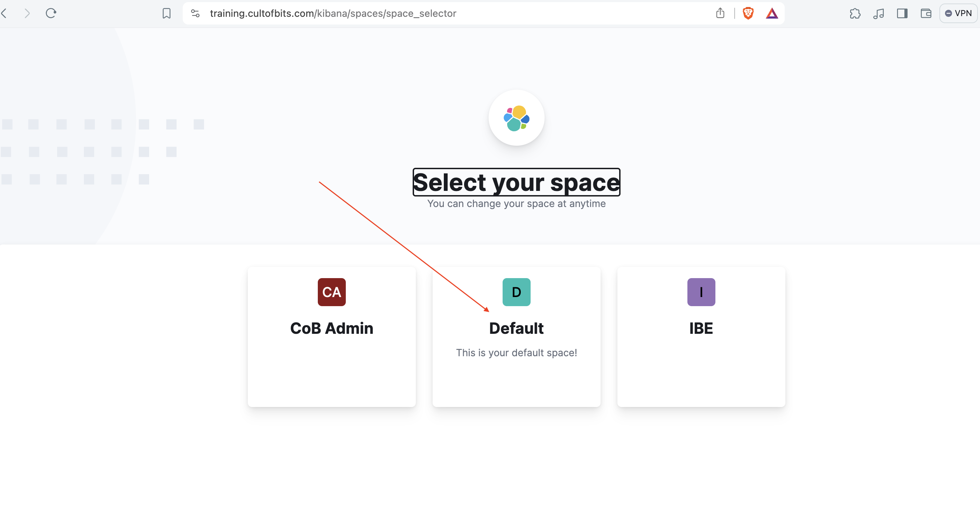The image size is (980, 517).
Task: Open the media music note control
Action: (878, 13)
